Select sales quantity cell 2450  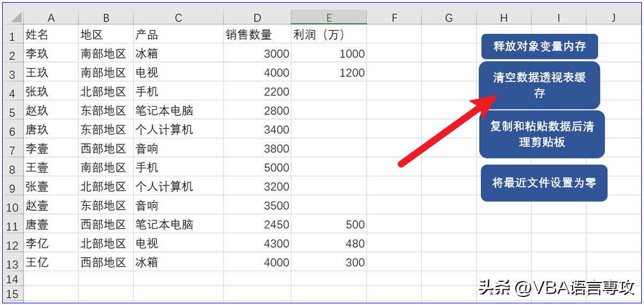(257, 225)
